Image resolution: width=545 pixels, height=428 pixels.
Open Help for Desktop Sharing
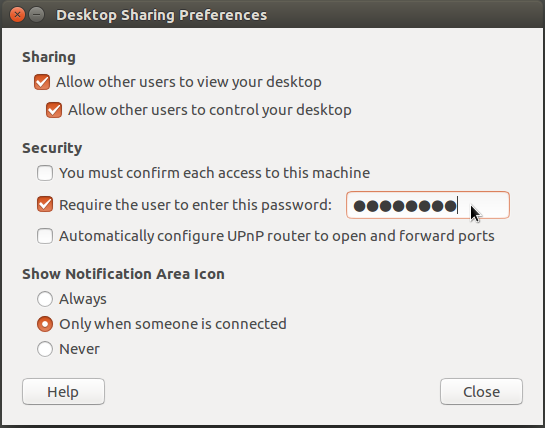[x=63, y=391]
